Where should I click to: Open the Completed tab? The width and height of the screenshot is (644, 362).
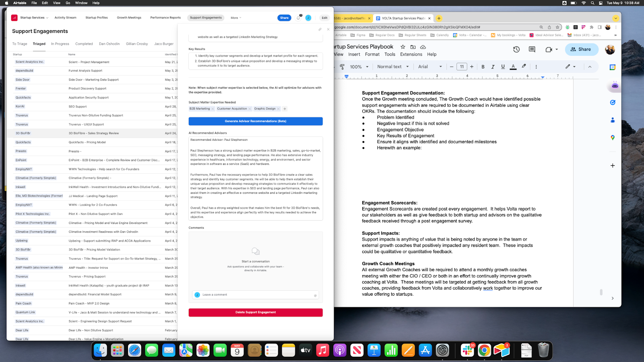coord(84,44)
